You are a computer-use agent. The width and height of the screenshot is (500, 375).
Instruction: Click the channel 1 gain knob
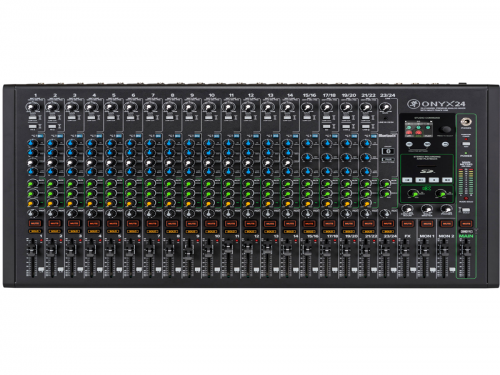click(32, 107)
